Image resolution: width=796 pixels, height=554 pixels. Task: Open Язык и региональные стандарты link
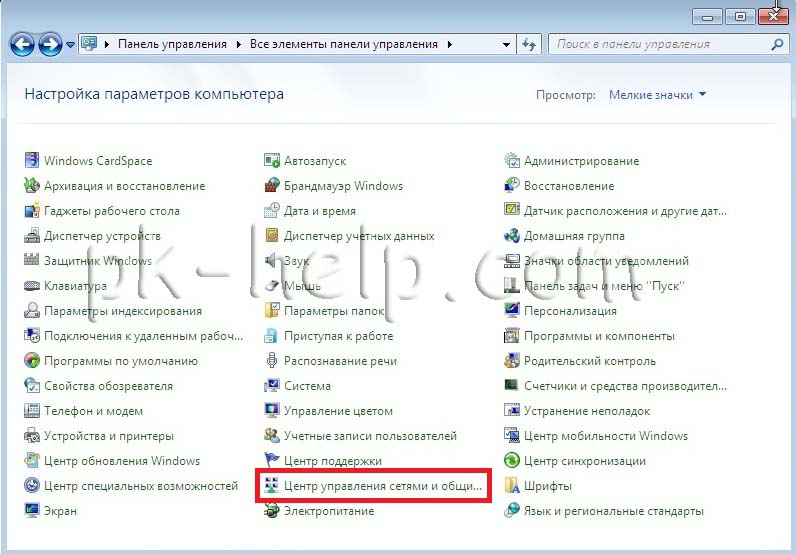pyautogui.click(x=614, y=511)
